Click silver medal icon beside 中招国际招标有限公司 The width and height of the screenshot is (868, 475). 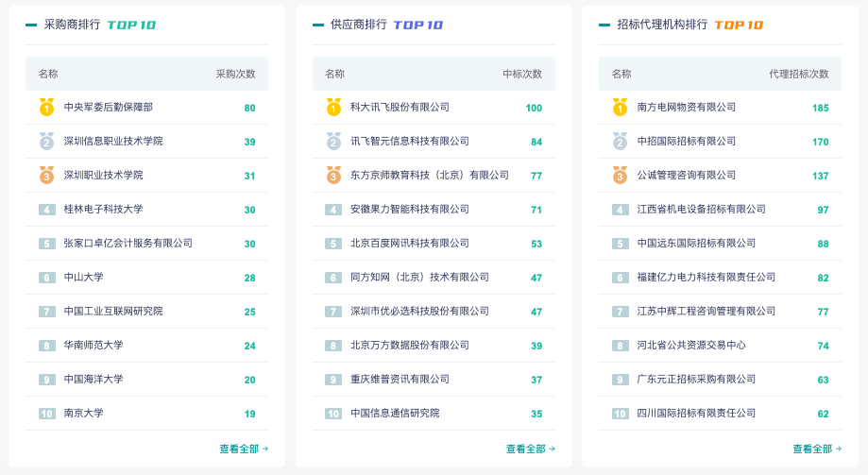point(620,141)
